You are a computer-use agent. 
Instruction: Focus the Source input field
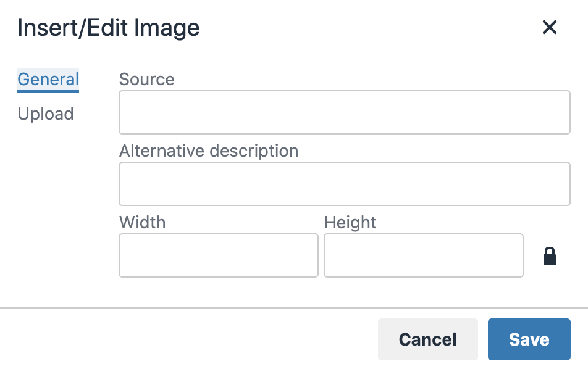point(345,112)
